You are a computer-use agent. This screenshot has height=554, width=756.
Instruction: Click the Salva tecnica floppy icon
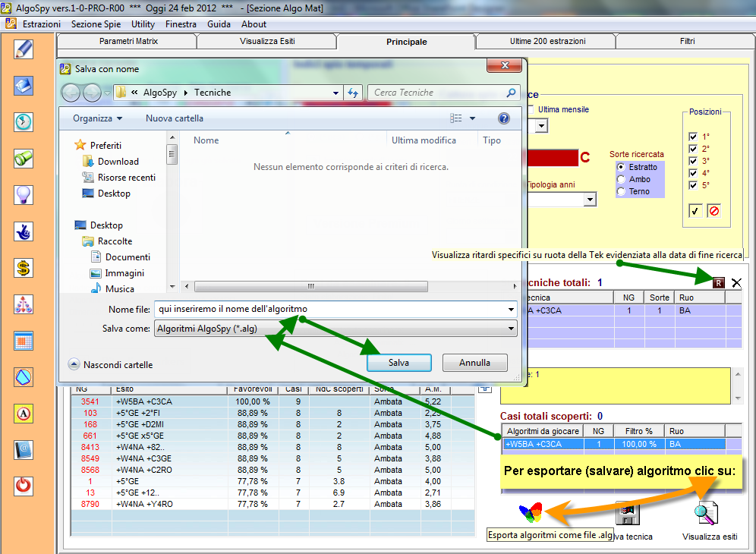pyautogui.click(x=628, y=514)
